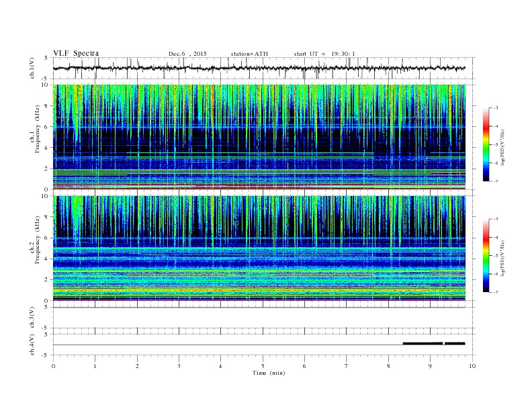Viewport: 532px width, 411px height.
Task: Click the "-5" lower tick of ch.4(V) axis
Action: [x=46, y=355]
